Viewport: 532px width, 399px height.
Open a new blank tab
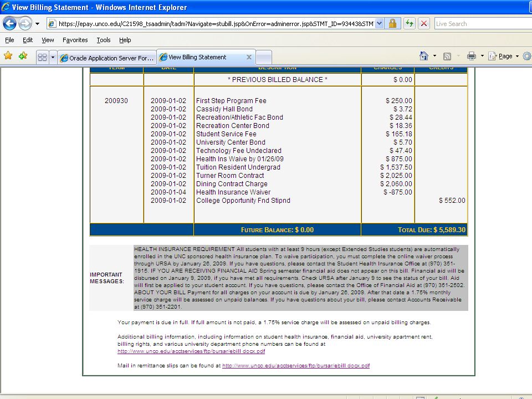coord(264,57)
